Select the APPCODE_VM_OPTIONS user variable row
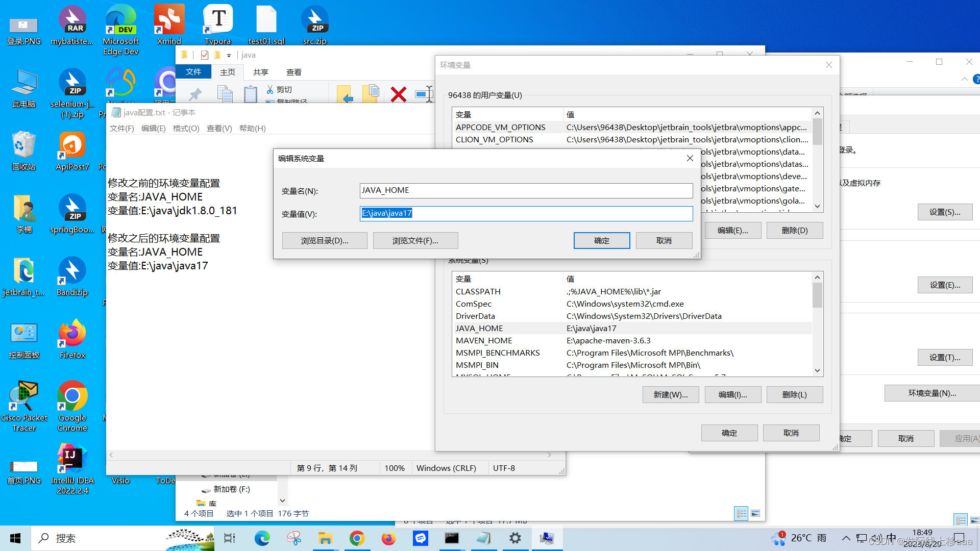Viewport: 980px width, 551px height. coord(632,128)
